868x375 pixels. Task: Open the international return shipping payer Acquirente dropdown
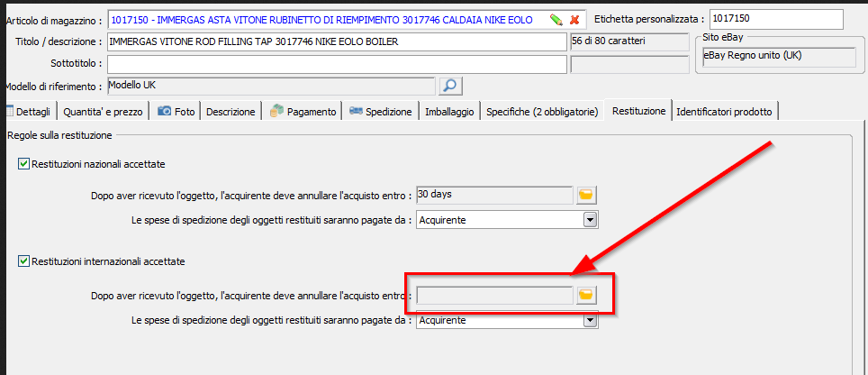click(591, 320)
